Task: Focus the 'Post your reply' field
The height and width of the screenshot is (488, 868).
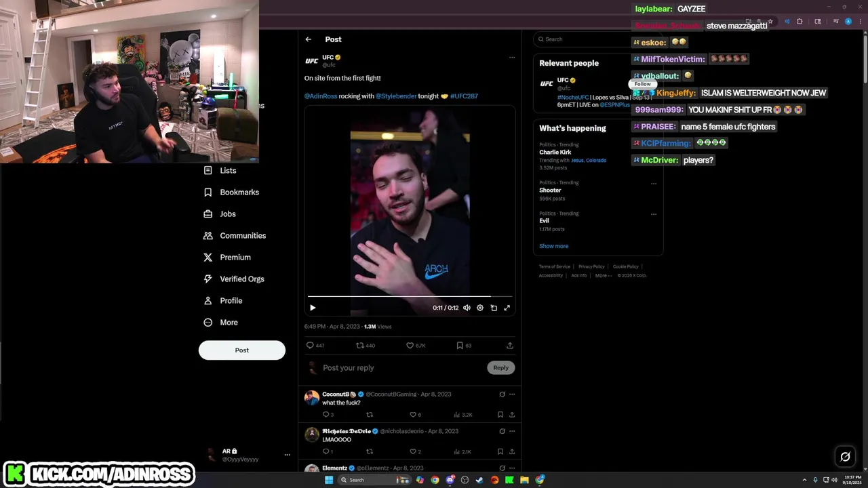Action: 403,367
